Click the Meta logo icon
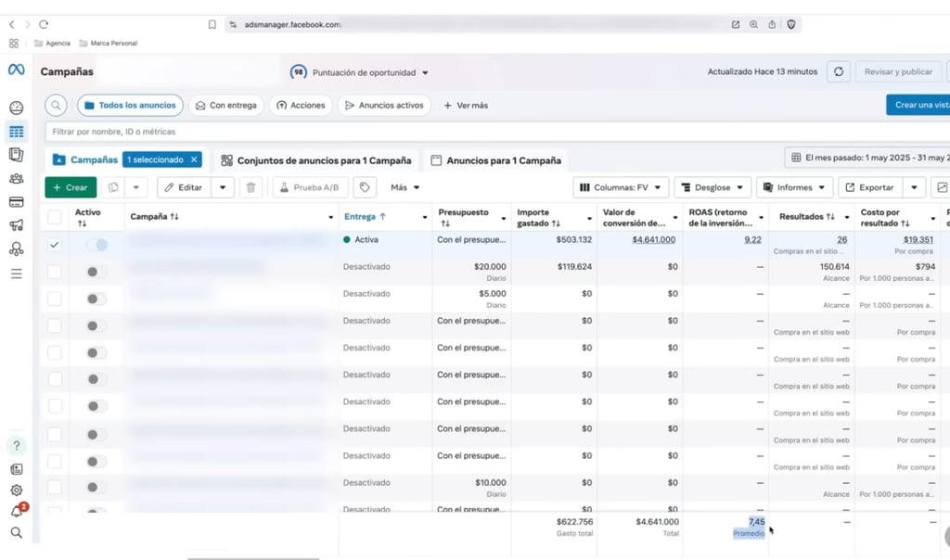 click(x=16, y=70)
